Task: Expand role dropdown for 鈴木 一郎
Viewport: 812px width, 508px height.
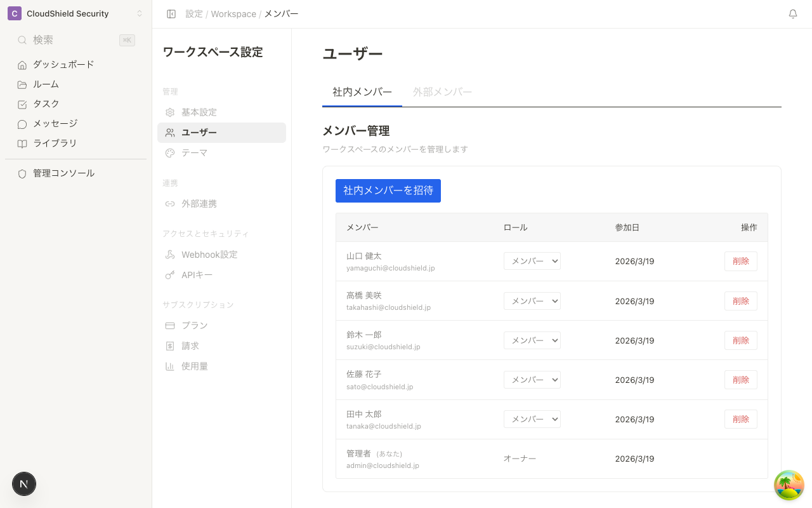Action: pyautogui.click(x=532, y=340)
